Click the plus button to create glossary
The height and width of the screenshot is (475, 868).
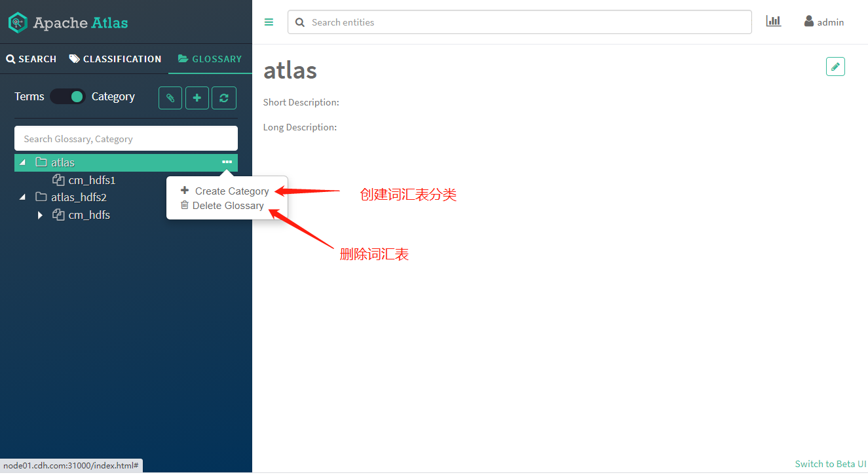(x=197, y=98)
